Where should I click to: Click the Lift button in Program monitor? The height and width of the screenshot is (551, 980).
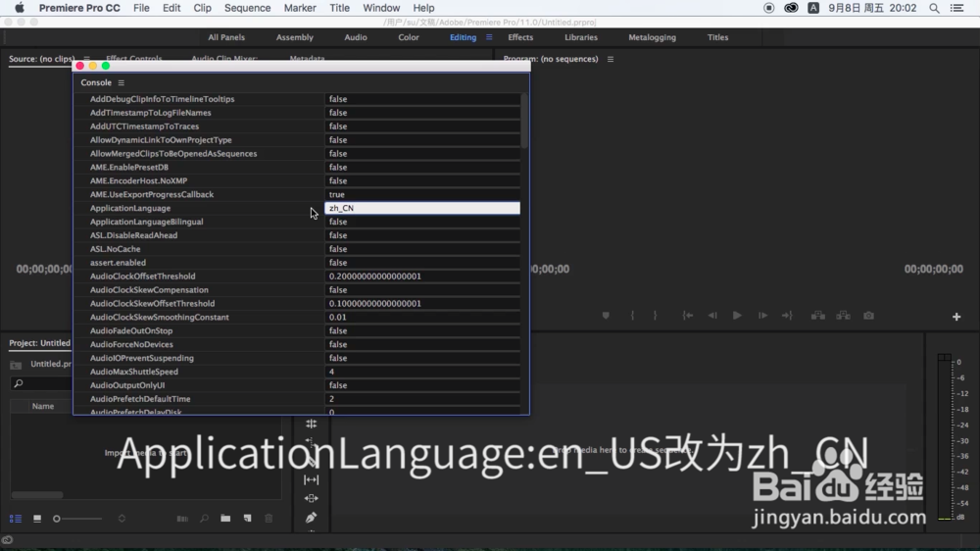pyautogui.click(x=818, y=316)
